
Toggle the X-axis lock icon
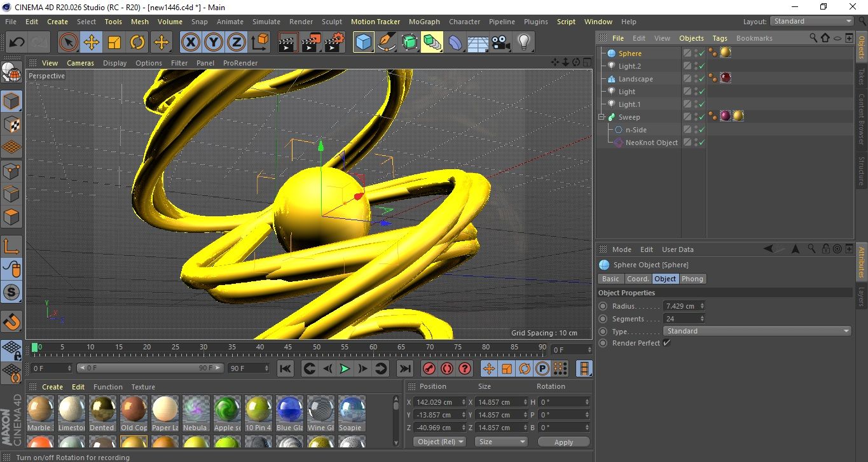point(189,43)
